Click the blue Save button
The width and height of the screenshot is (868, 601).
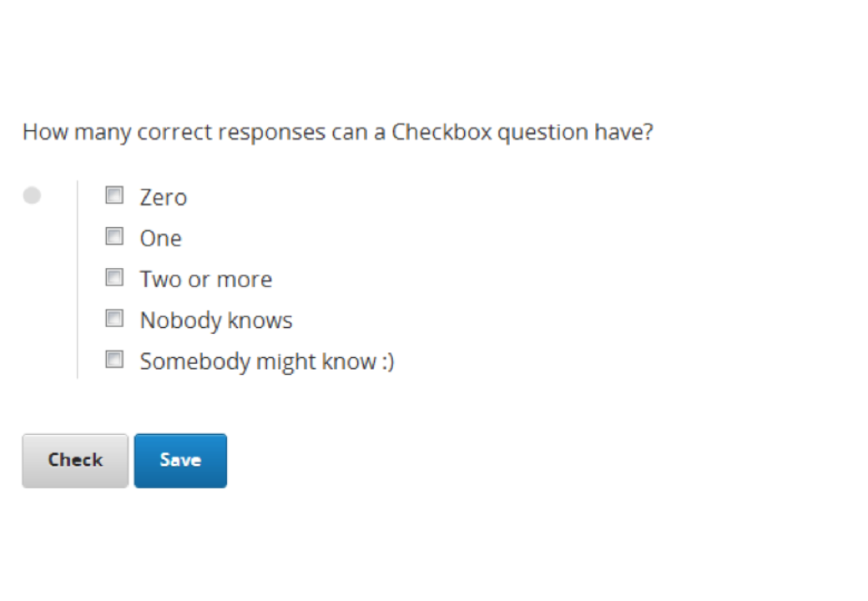coord(180,460)
